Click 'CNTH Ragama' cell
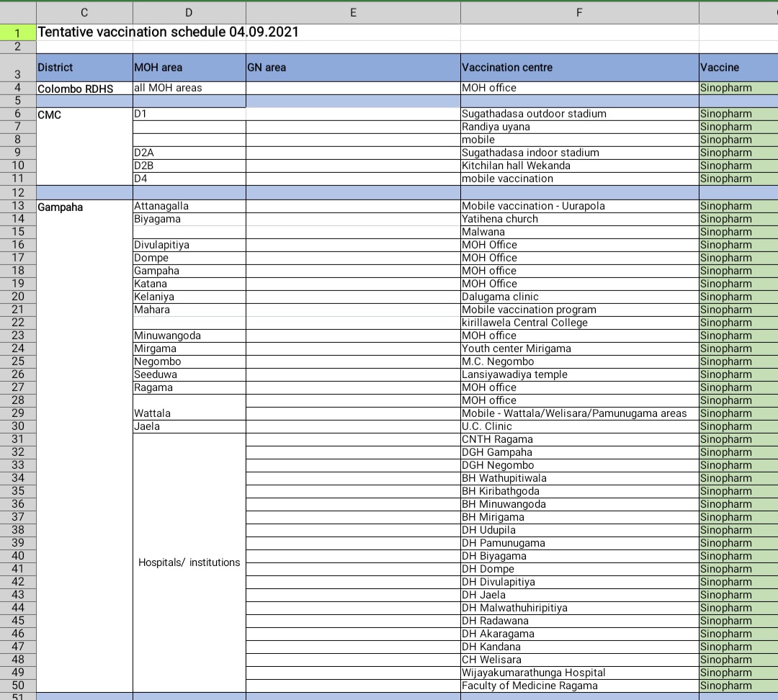The height and width of the screenshot is (700, 778). pyautogui.click(x=579, y=439)
